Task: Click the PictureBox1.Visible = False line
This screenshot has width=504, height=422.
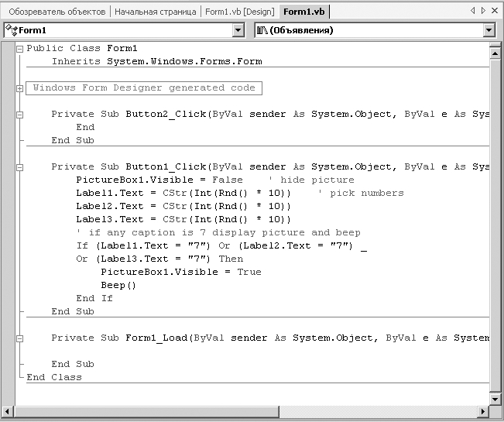Action: click(159, 180)
